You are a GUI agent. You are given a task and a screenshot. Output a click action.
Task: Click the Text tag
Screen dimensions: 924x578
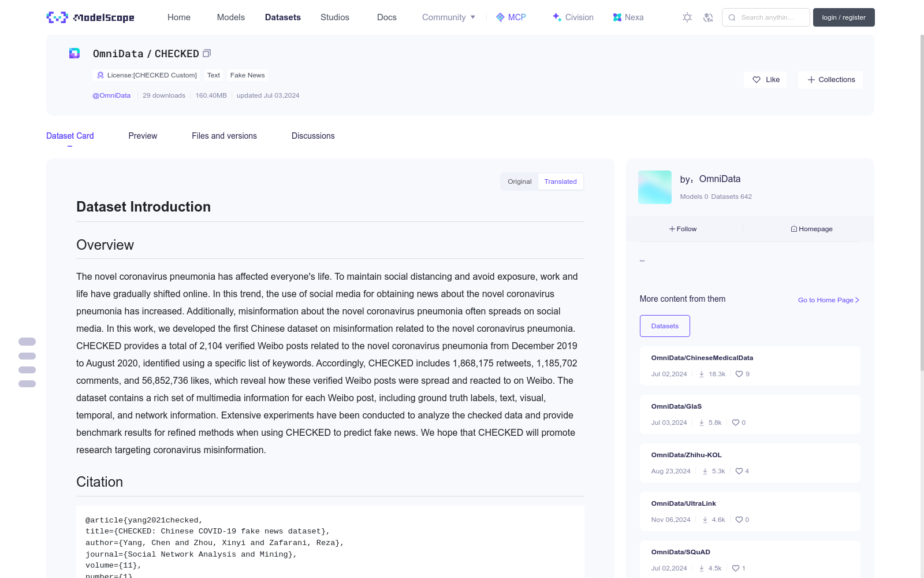tap(214, 75)
